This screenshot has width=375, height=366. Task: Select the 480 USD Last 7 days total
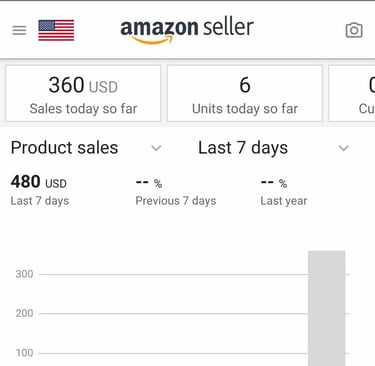click(40, 191)
